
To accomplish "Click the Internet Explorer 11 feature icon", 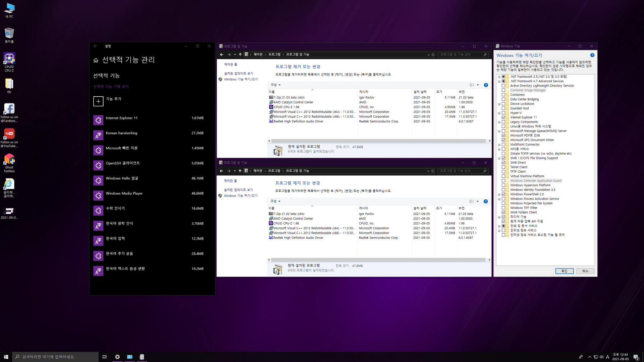I will 98,120.
